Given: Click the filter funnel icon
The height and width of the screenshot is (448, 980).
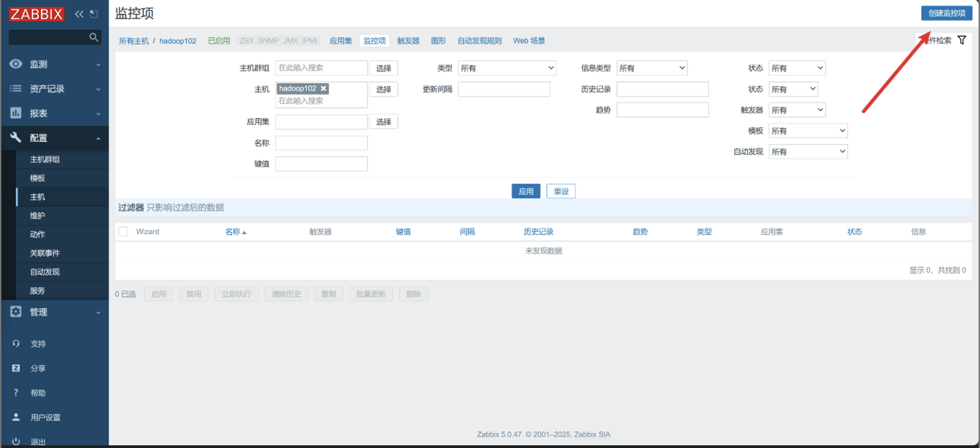Looking at the screenshot, I should pyautogui.click(x=962, y=40).
